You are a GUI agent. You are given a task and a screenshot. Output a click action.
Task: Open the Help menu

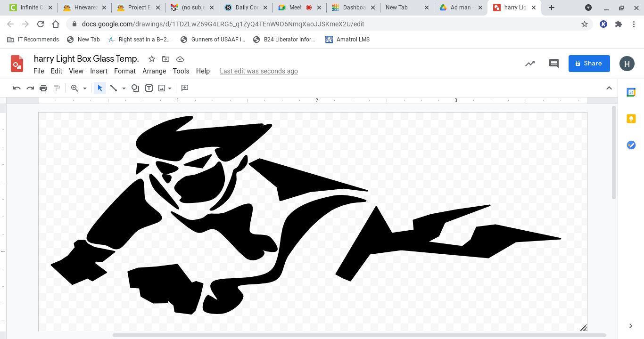tap(203, 71)
